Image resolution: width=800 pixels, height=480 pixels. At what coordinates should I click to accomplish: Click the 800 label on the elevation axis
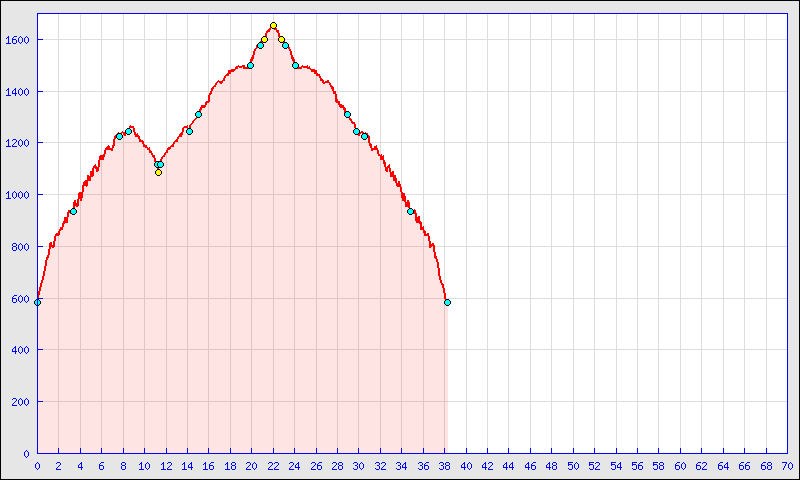pyautogui.click(x=20, y=247)
